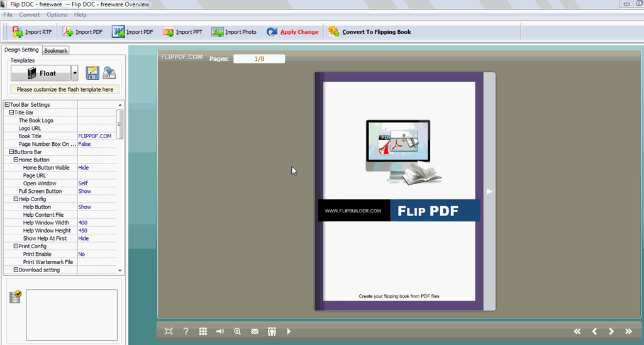Click the email share envelope icon

point(255,331)
